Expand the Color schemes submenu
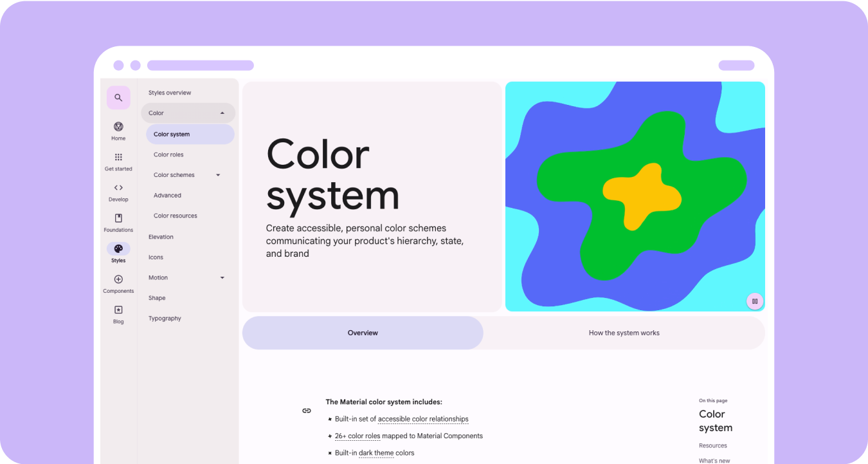 tap(218, 175)
